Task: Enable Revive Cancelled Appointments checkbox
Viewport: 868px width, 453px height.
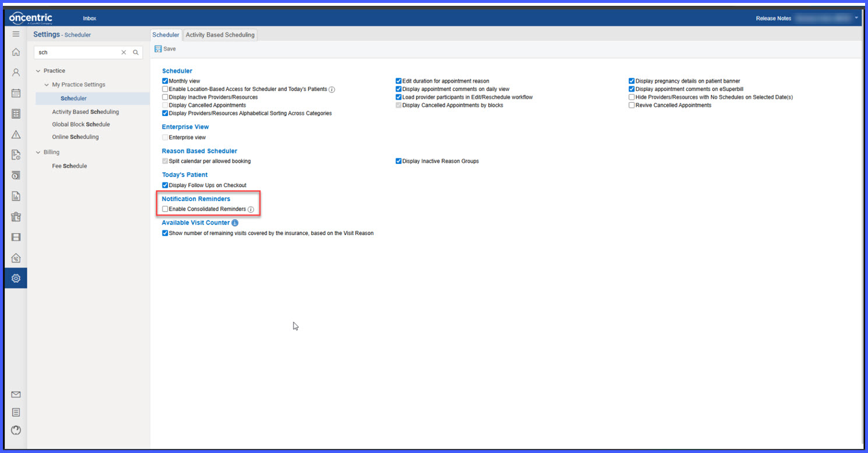Action: coord(631,106)
